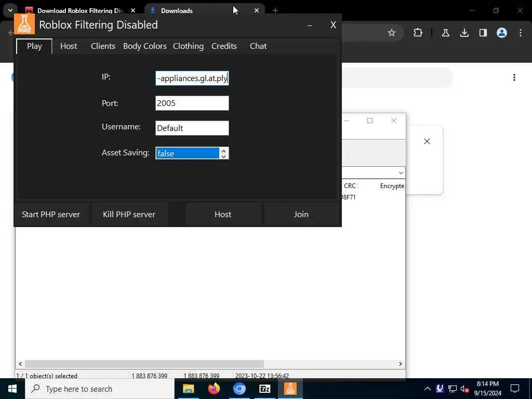The width and height of the screenshot is (532, 399).
Task: Open Chrome downloads tray icon
Action: 464,33
